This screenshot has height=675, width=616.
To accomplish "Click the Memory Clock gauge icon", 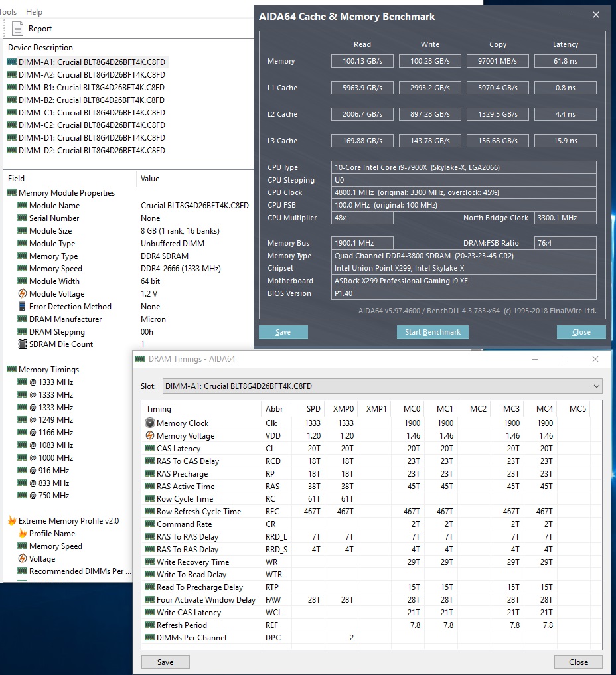I will pos(150,423).
